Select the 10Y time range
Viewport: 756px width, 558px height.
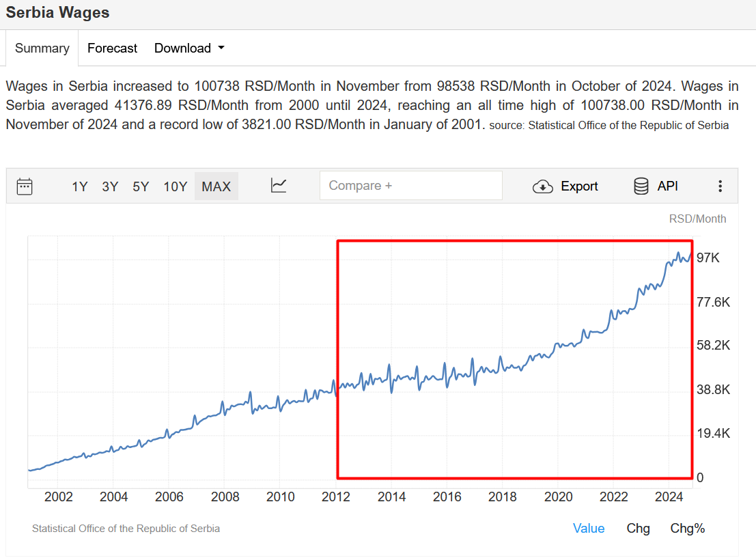(175, 186)
